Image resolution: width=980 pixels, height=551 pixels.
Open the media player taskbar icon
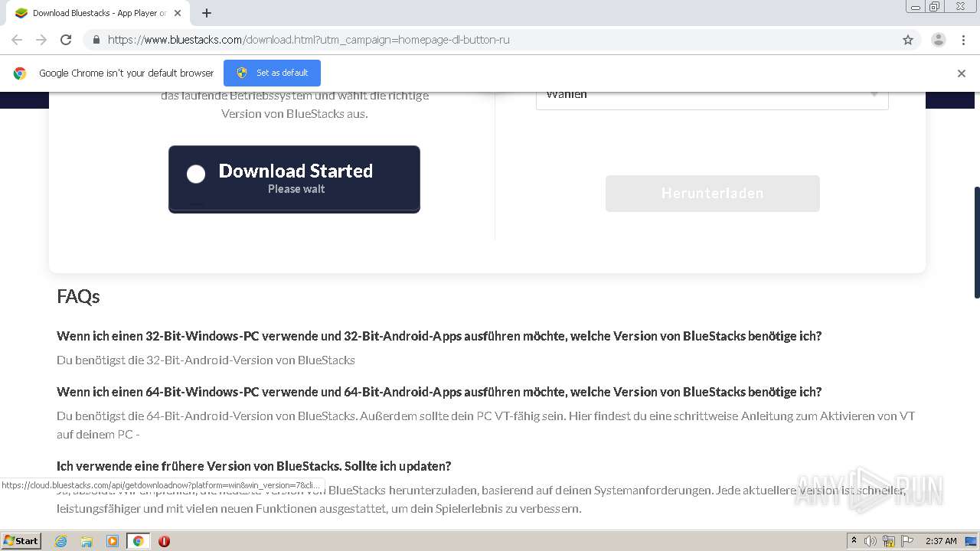pos(113,541)
